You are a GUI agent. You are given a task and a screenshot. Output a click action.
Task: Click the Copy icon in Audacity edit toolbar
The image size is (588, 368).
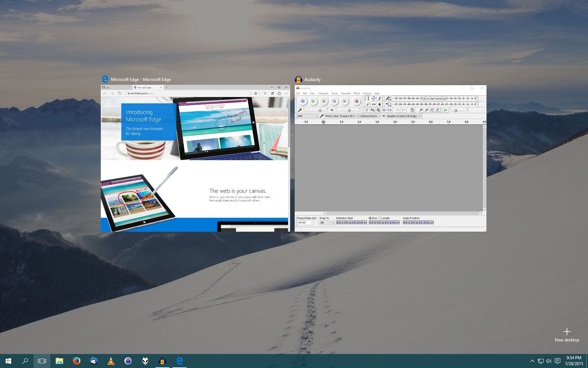pyautogui.click(x=373, y=110)
